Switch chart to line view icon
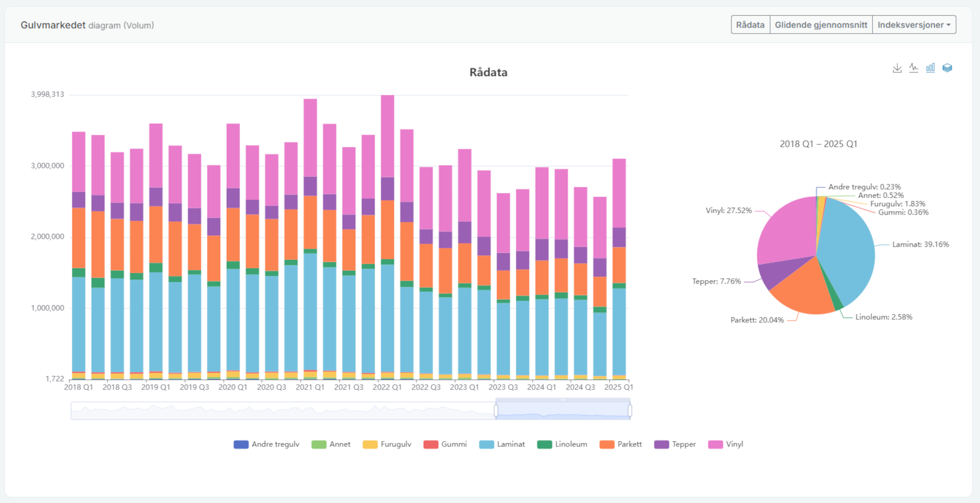This screenshot has width=980, height=503. (x=913, y=68)
